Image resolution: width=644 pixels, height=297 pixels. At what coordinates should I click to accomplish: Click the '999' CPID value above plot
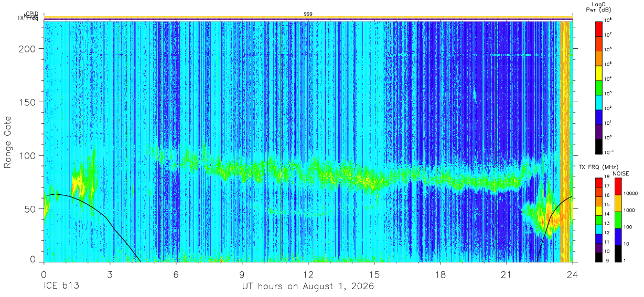click(x=308, y=14)
